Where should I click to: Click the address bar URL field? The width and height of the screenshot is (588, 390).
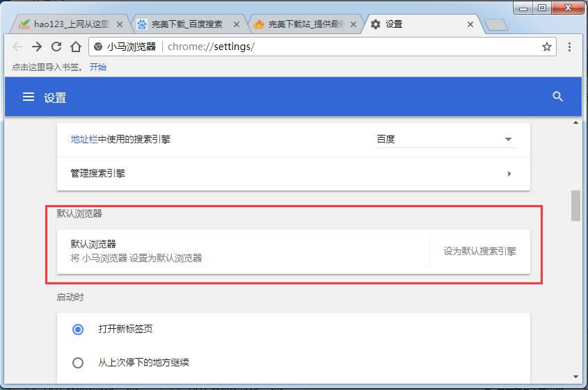[x=348, y=47]
